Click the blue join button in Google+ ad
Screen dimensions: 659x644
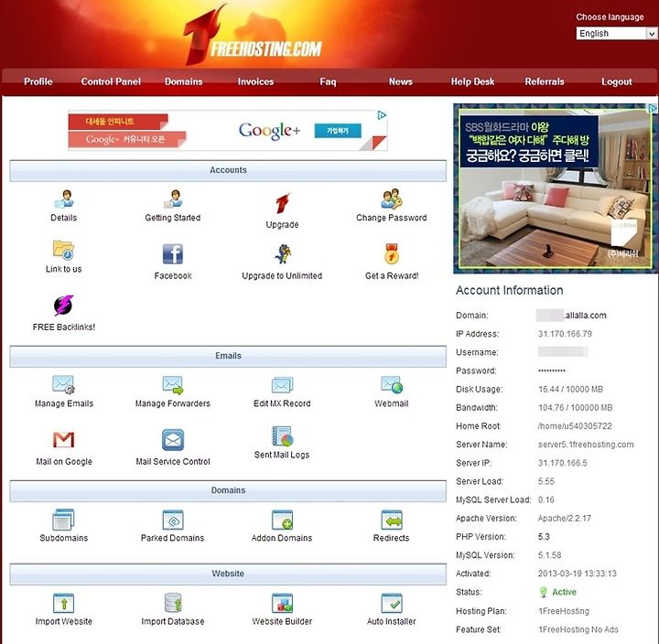338,131
